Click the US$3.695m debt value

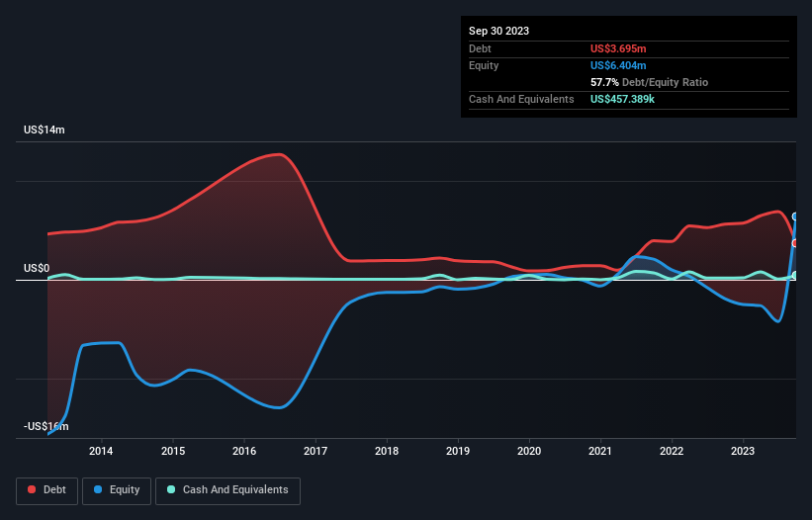[x=618, y=48]
